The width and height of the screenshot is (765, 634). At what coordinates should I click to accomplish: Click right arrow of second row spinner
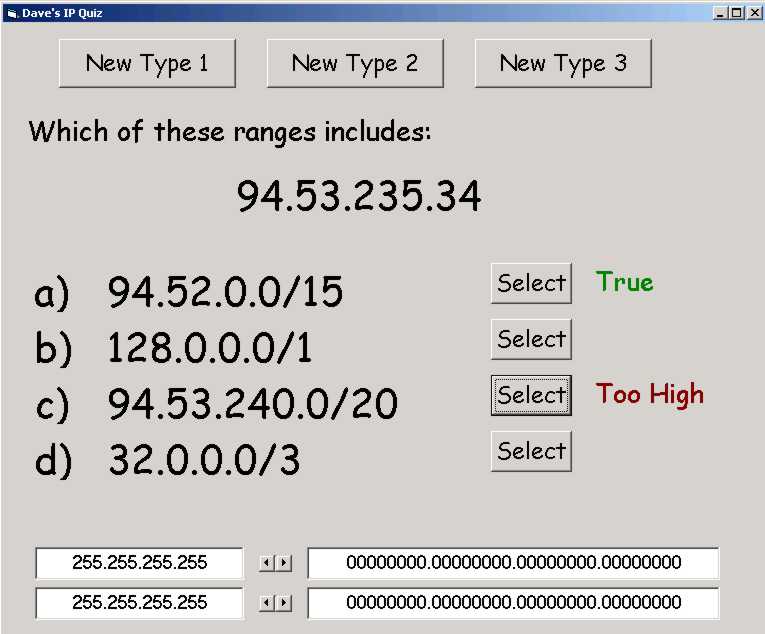point(285,603)
